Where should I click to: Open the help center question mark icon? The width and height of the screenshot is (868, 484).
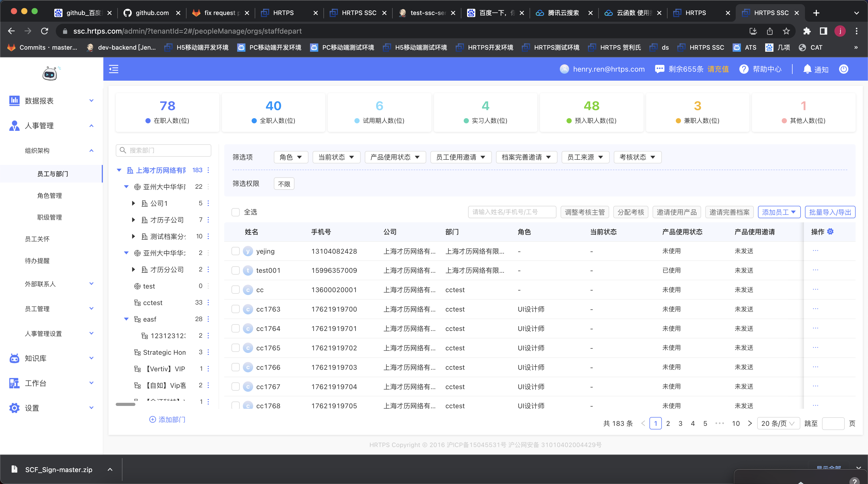point(744,69)
